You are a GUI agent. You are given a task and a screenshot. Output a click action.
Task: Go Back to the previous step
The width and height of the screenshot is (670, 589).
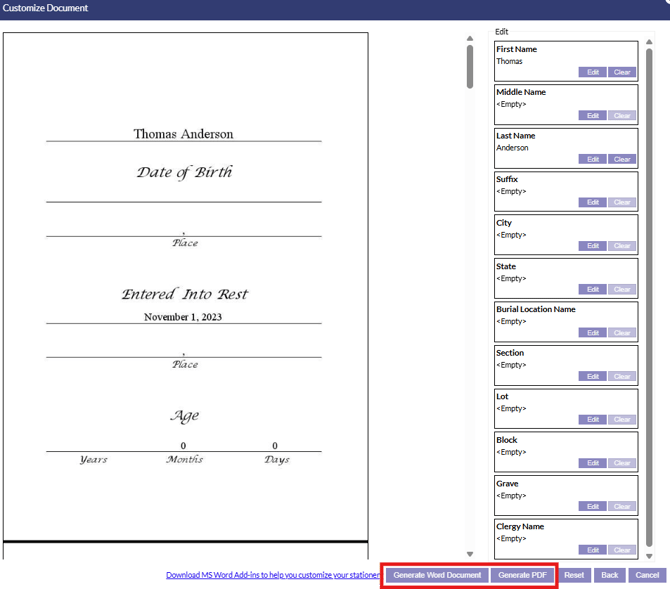[x=609, y=575]
